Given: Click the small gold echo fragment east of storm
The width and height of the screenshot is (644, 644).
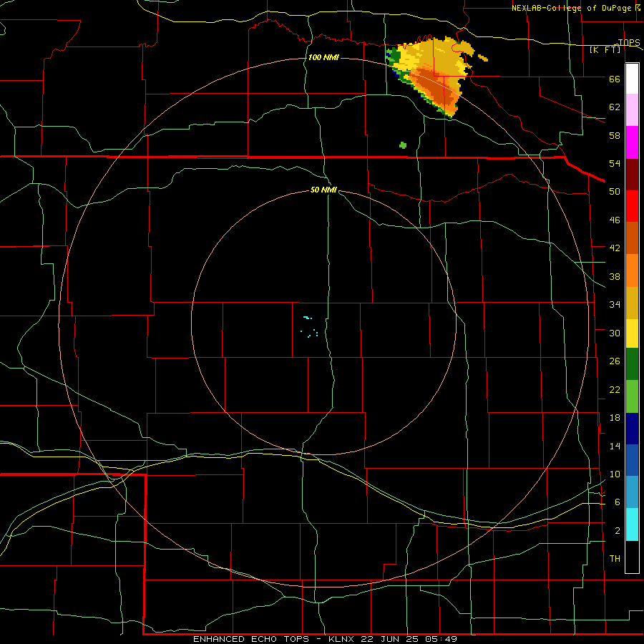Looking at the screenshot, I should point(483,58).
